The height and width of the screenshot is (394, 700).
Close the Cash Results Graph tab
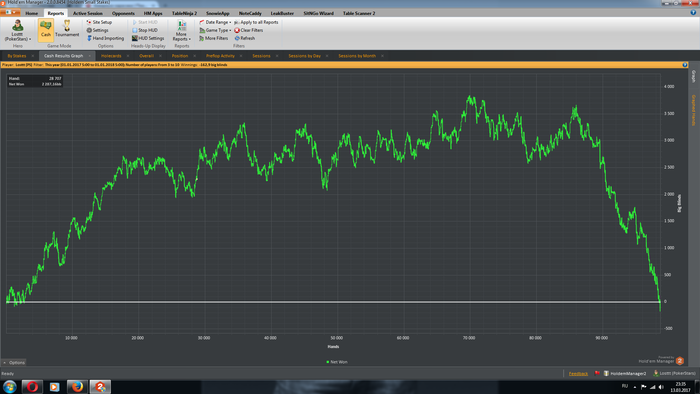pyautogui.click(x=90, y=56)
